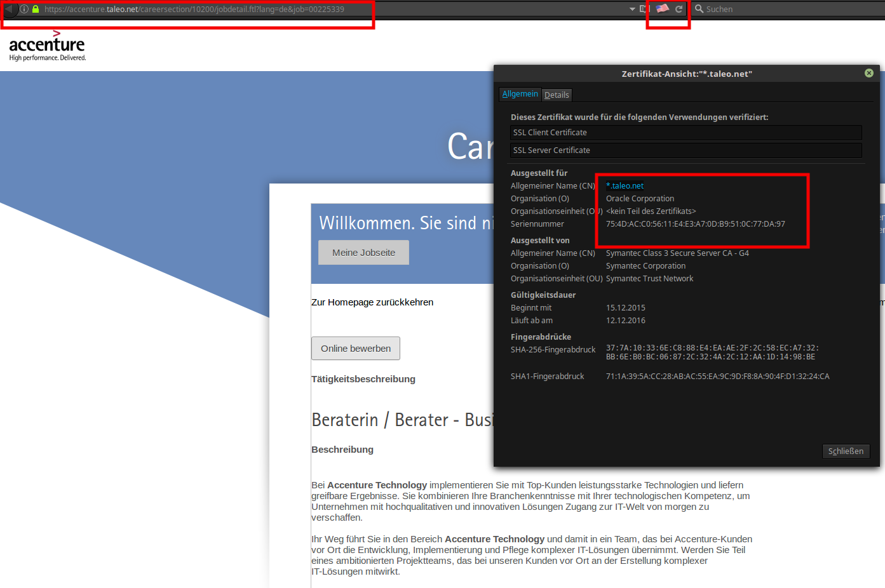This screenshot has height=588, width=885.
Task: Go back with the browser back arrow
Action: tap(9, 9)
